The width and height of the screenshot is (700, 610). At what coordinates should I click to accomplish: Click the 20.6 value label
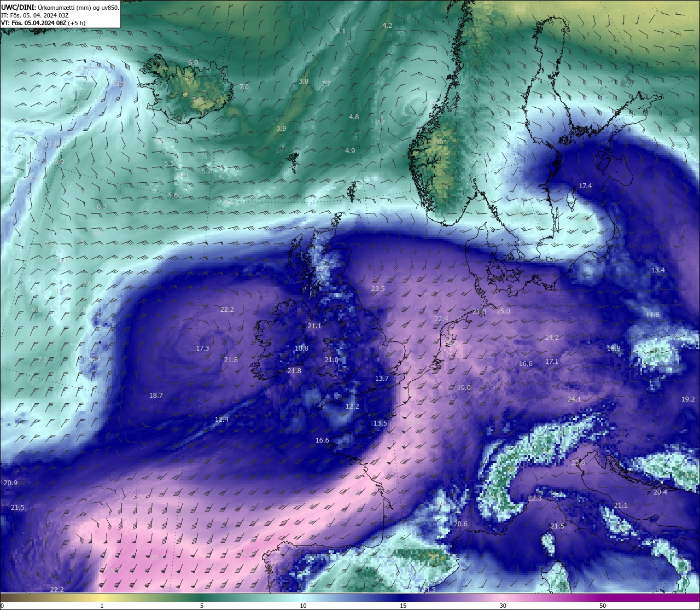click(x=460, y=524)
